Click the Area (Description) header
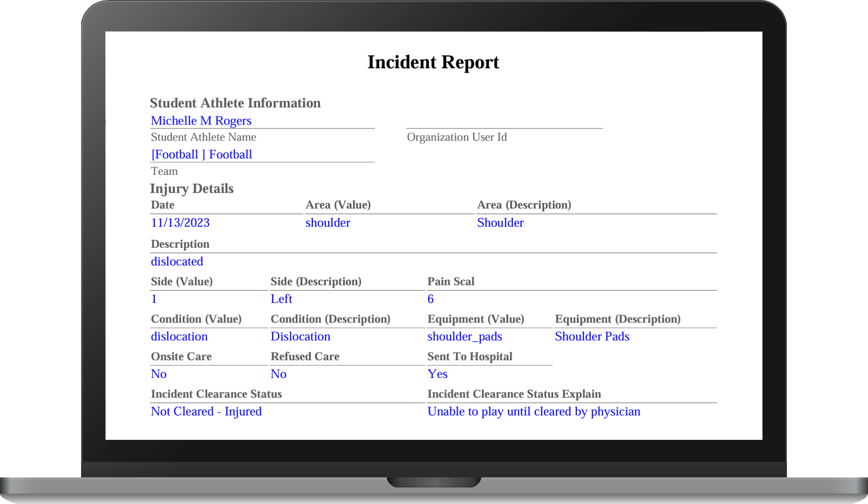 pos(524,205)
